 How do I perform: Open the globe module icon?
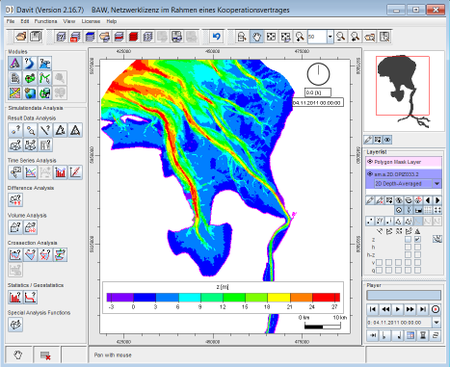pyautogui.click(x=30, y=93)
